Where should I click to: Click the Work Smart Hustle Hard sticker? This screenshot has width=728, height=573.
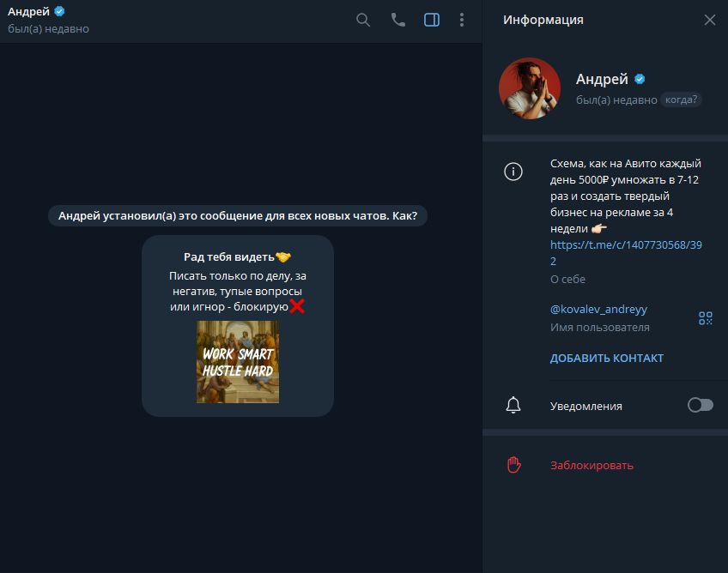(x=238, y=362)
